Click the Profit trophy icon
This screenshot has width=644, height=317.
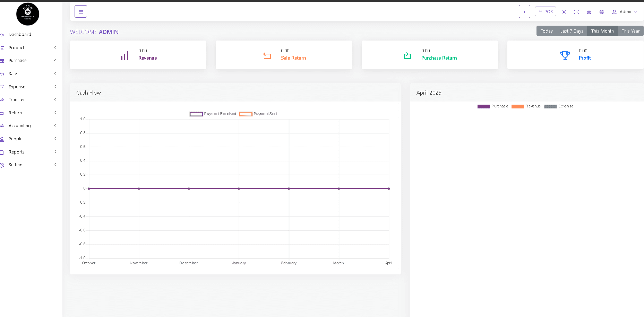[565, 55]
